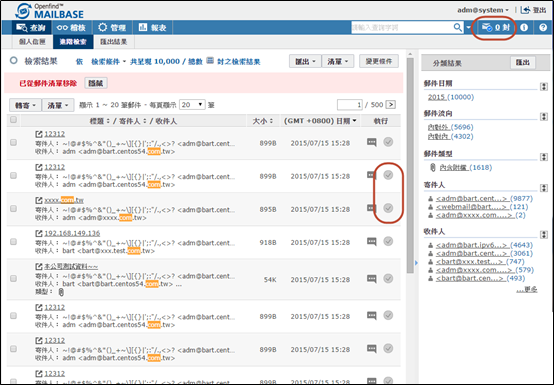The width and height of the screenshot is (554, 385).
Task: Click the Openfind MAILBASE logo
Action: tap(49, 11)
